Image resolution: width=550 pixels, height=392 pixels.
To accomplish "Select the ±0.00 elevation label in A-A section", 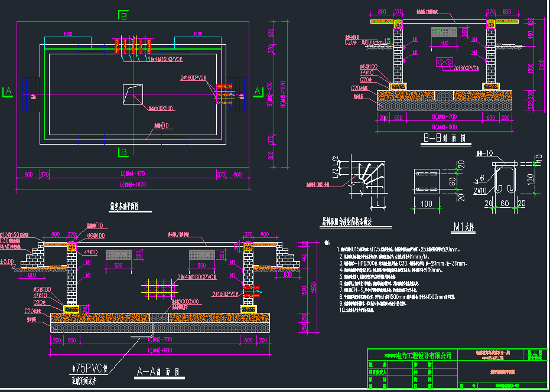I will pyautogui.click(x=7, y=261).
